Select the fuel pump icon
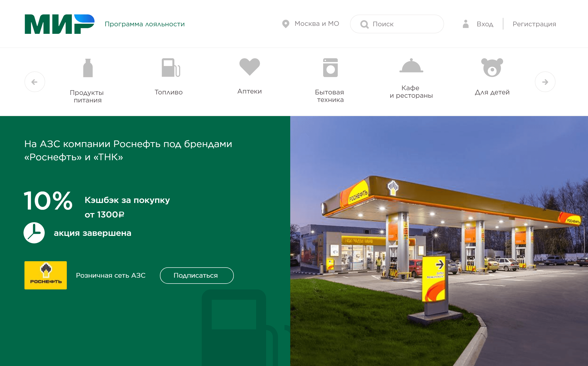This screenshot has width=588, height=366. click(171, 67)
